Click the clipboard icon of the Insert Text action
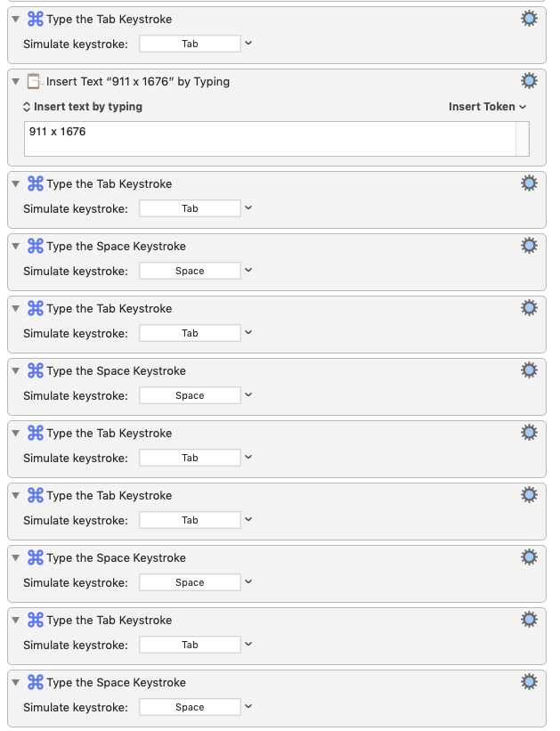The height and width of the screenshot is (731, 560). click(35, 81)
